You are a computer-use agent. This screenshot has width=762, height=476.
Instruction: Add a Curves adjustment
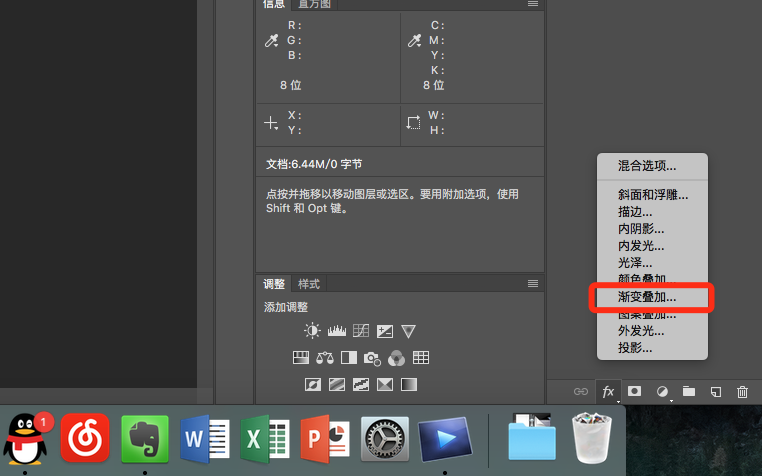point(361,331)
